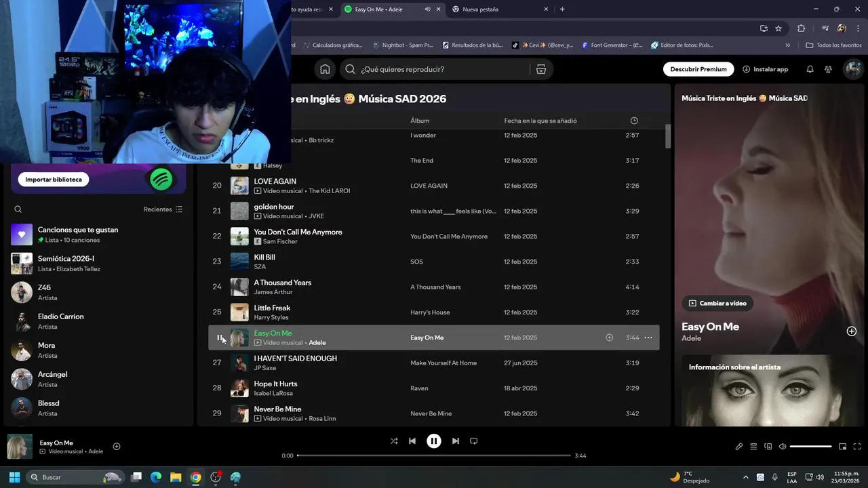Screen dimensions: 868x488
Task: Switch to Easy On Me • Adele tab
Action: [392, 9]
